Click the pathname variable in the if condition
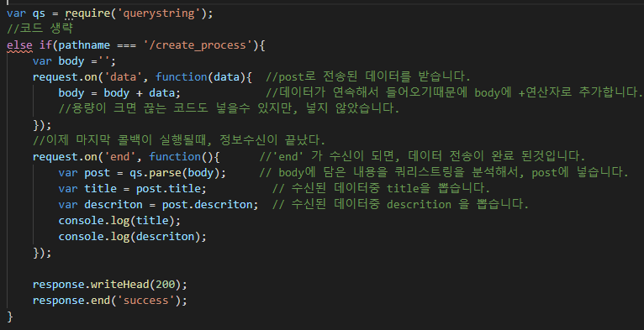Image resolution: width=644 pixels, height=330 pixels. pyautogui.click(x=84, y=45)
